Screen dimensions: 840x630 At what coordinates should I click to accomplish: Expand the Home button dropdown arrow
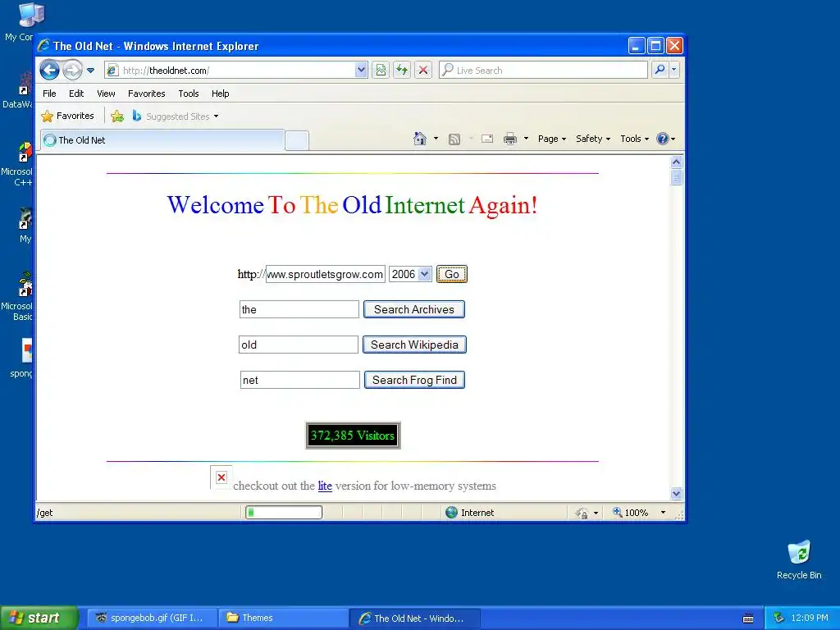pos(436,139)
